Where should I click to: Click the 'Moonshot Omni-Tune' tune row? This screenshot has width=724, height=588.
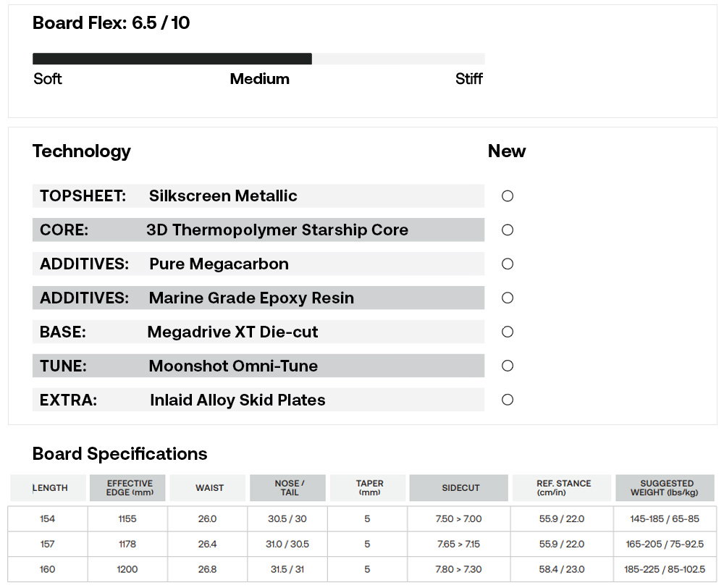coord(258,366)
